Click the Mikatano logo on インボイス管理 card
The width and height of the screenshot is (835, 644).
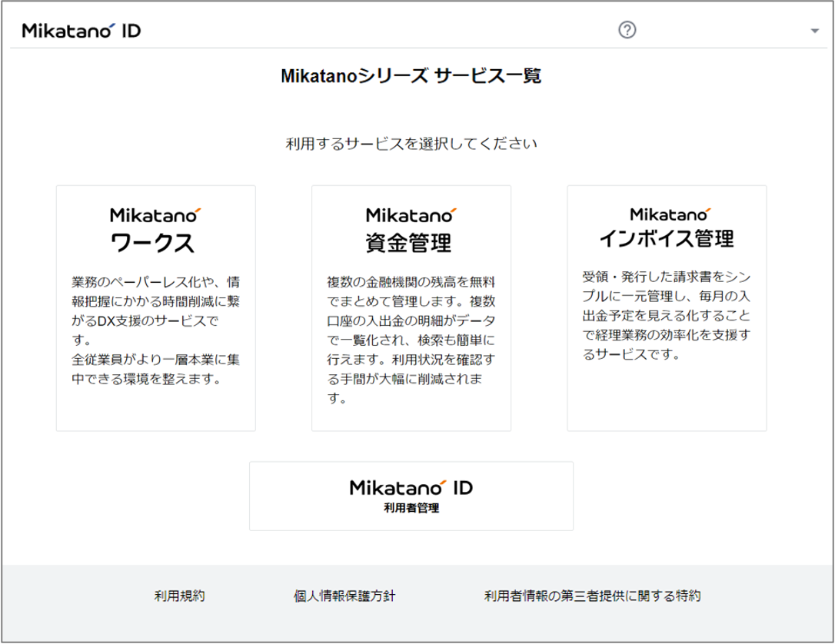(670, 214)
